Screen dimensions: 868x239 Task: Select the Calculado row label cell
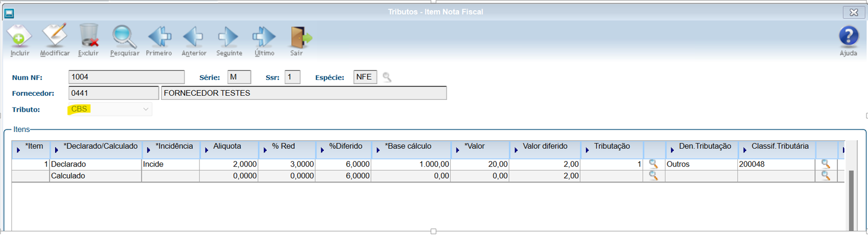coord(96,176)
